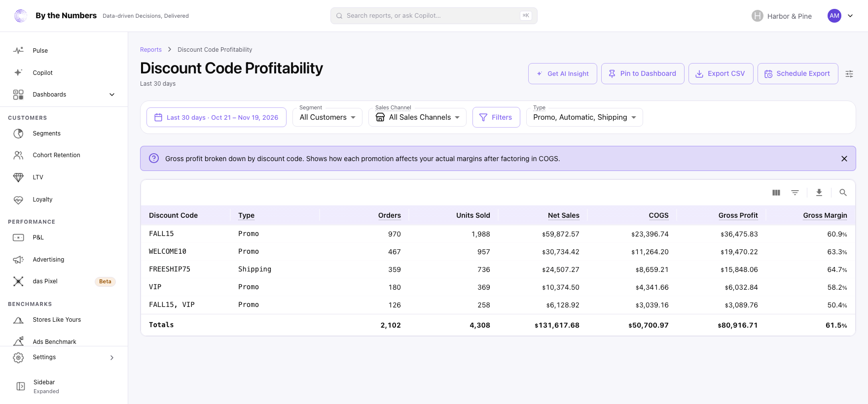Download the table data icon

[819, 193]
